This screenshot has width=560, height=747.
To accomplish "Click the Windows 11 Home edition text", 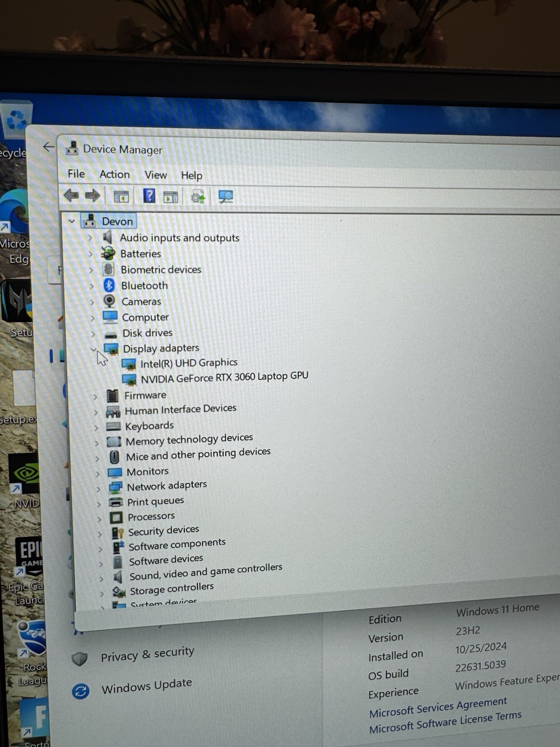I will (497, 609).
